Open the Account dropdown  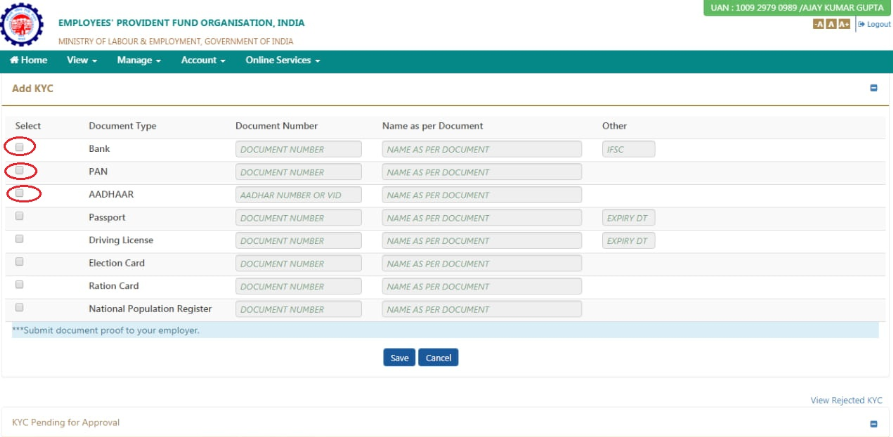click(x=203, y=61)
